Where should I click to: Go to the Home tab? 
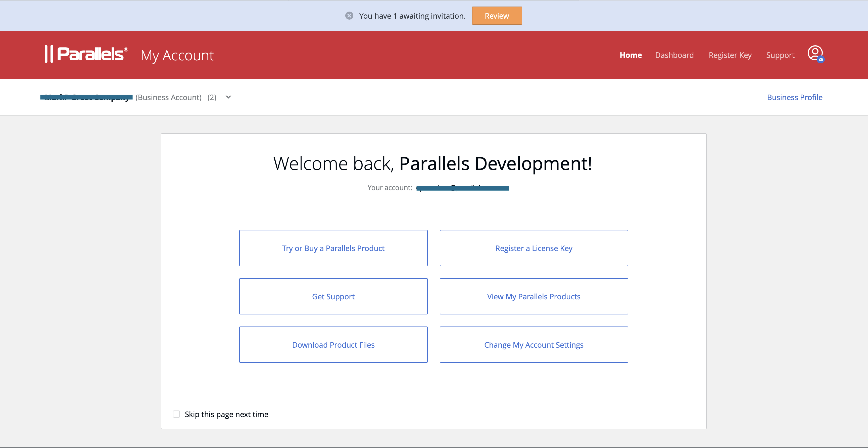click(631, 55)
